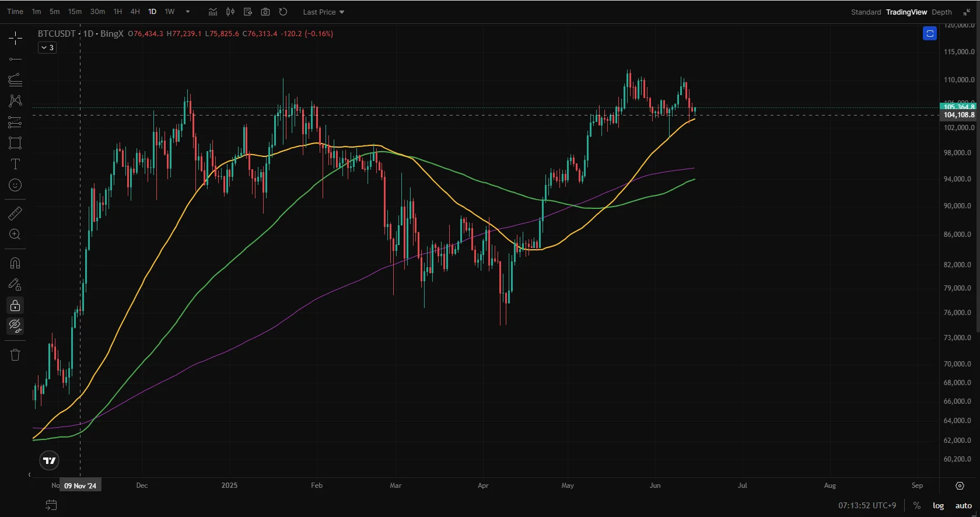980x517 pixels.
Task: Switch to the 1W timeframe
Action: click(170, 12)
